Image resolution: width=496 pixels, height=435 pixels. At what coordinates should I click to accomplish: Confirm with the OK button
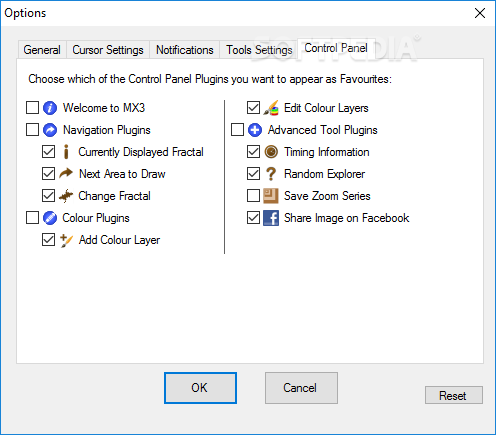pos(200,388)
